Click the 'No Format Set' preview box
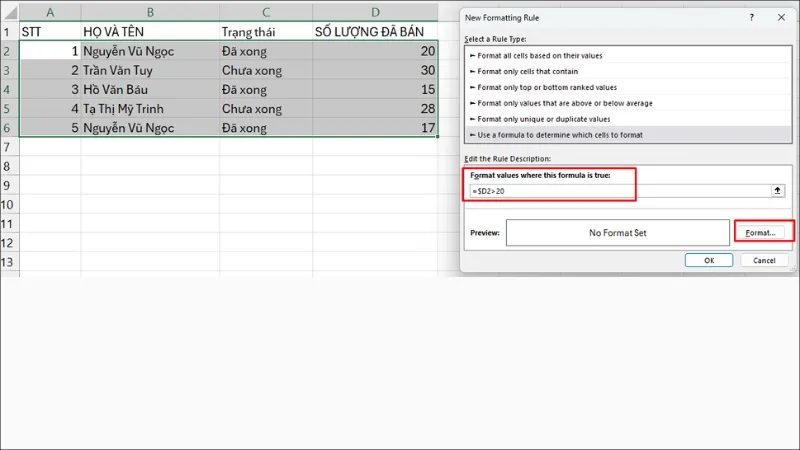 617,232
